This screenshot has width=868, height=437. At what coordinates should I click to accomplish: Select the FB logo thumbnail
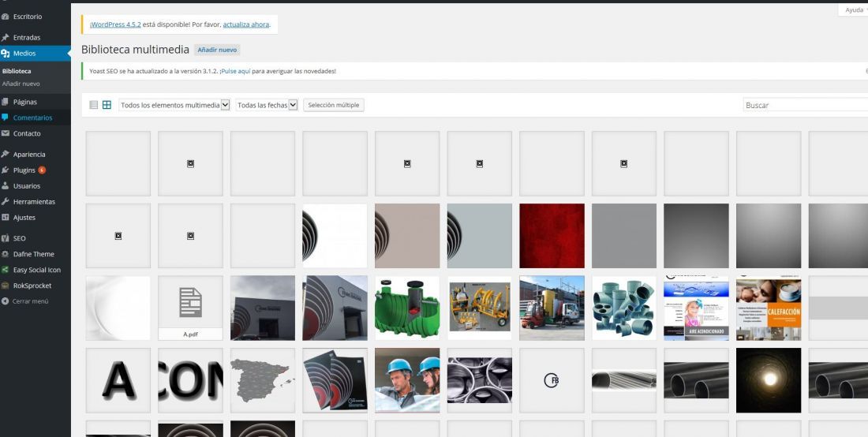tap(552, 380)
